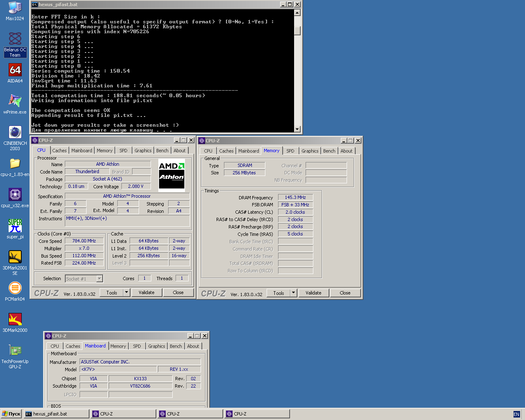Open the 3DMark2000 desktop icon
The image size is (525, 420).
tap(15, 322)
